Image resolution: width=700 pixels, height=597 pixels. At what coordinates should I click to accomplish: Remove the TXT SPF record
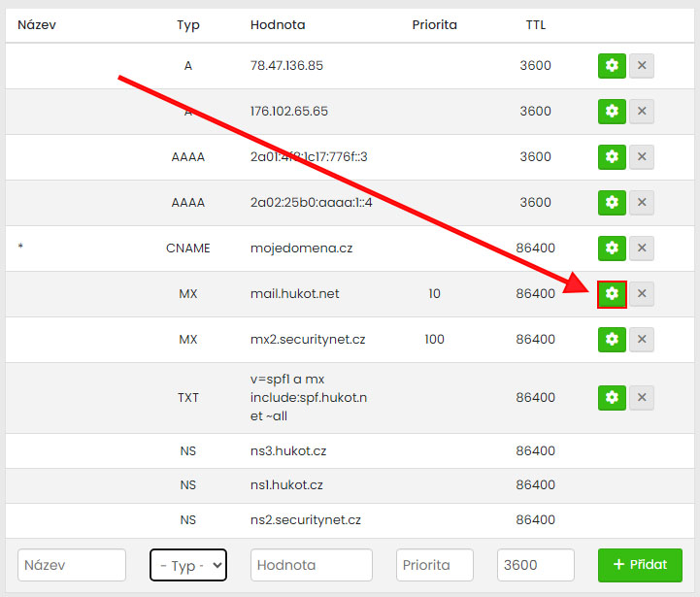(x=641, y=397)
